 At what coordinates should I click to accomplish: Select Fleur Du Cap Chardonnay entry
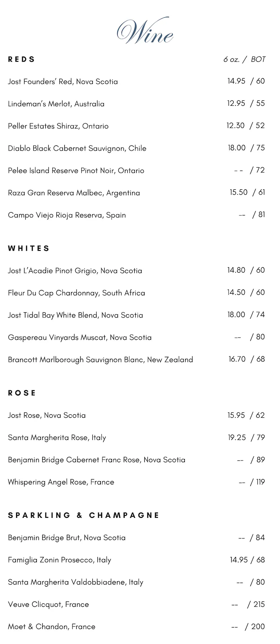click(x=76, y=293)
